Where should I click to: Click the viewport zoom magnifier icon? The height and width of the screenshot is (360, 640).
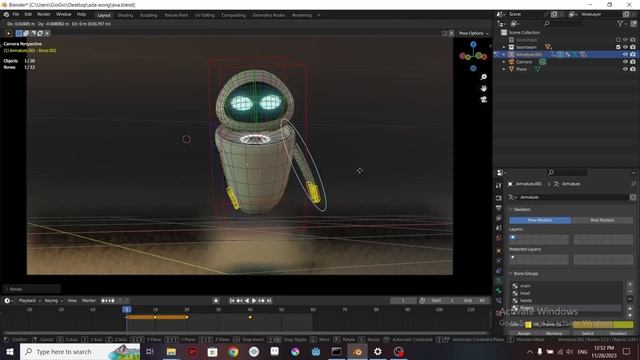point(484,77)
